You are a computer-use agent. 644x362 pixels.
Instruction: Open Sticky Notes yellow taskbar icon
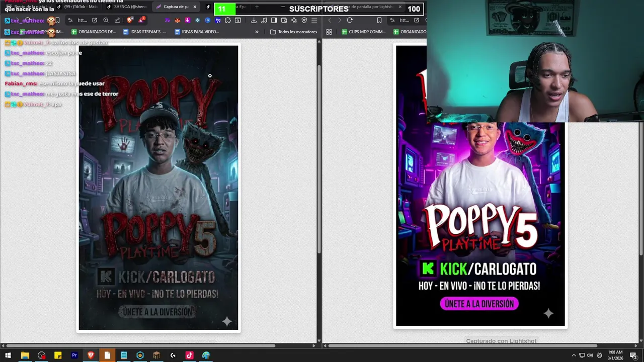(x=58, y=355)
